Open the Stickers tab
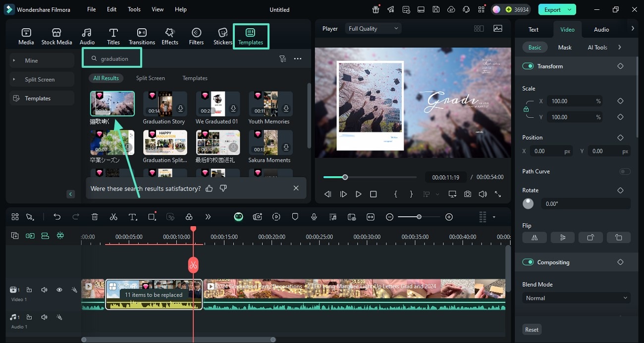This screenshot has width=644, height=343. point(223,37)
